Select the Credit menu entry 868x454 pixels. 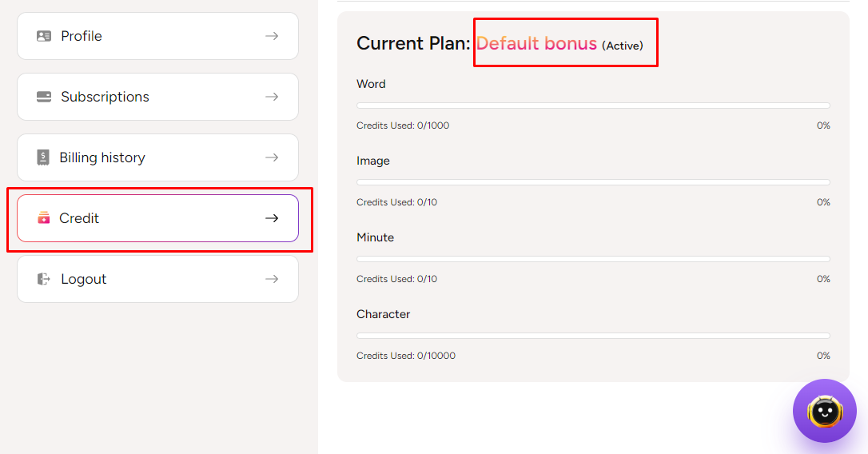tap(79, 218)
